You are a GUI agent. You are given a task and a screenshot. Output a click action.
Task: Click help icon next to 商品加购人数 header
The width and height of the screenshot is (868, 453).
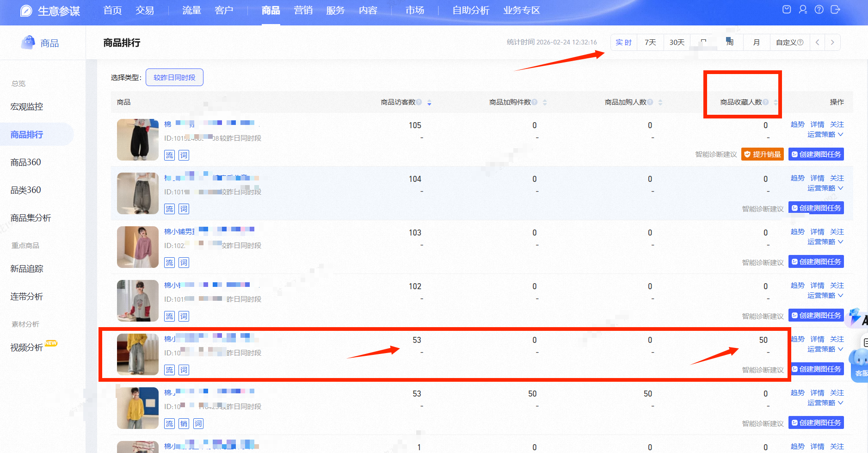(650, 102)
